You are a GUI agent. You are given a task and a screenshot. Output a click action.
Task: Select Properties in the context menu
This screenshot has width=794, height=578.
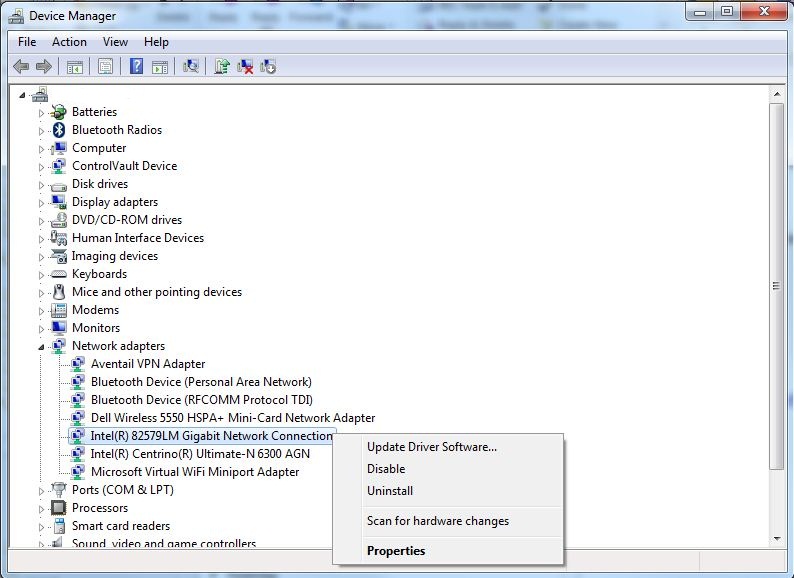396,551
